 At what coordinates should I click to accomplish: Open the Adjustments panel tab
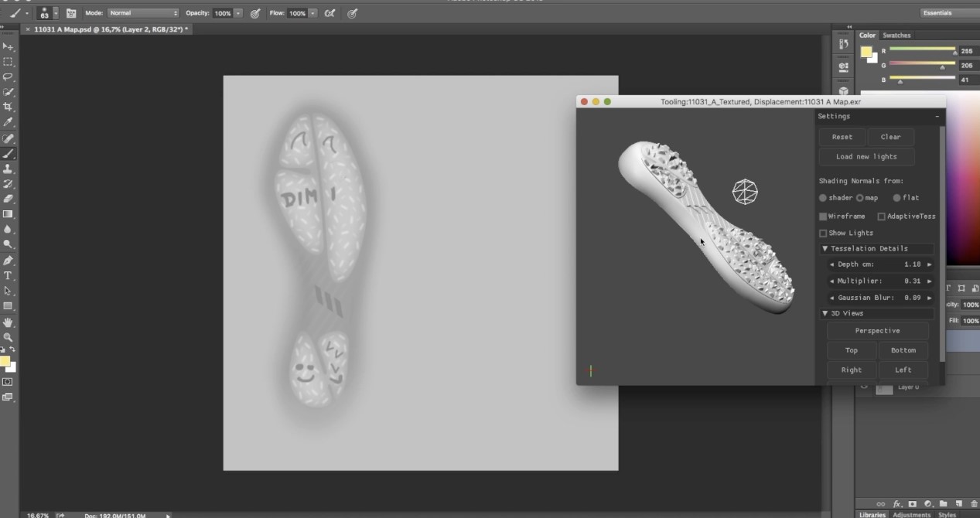[x=911, y=514]
